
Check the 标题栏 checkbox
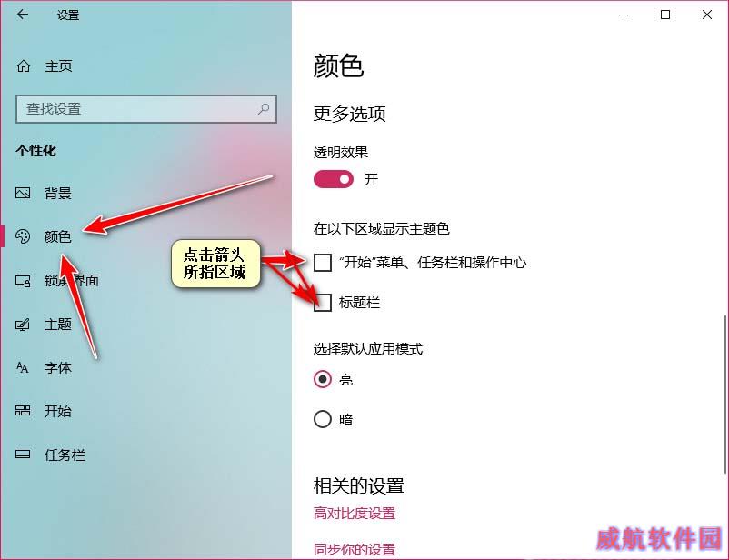[x=322, y=303]
